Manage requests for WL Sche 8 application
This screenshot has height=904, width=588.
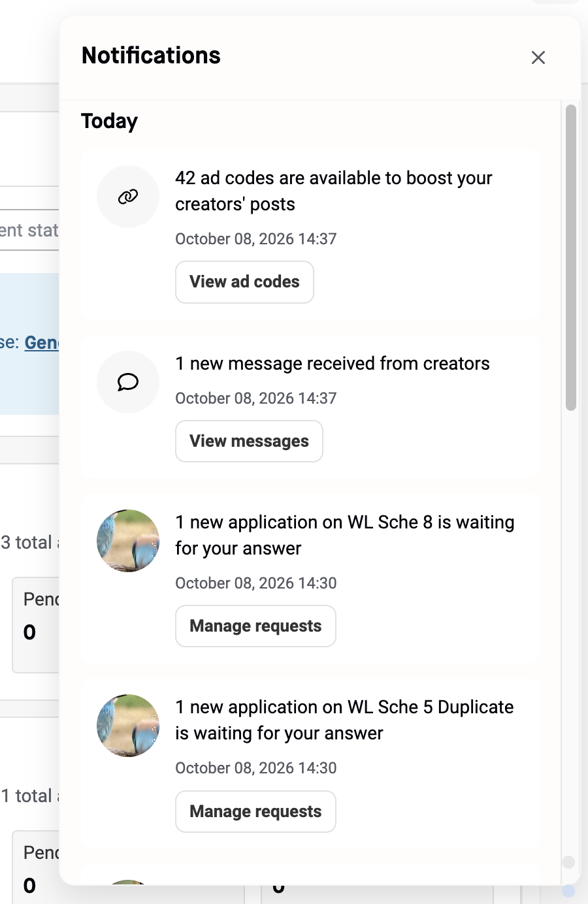pos(255,626)
